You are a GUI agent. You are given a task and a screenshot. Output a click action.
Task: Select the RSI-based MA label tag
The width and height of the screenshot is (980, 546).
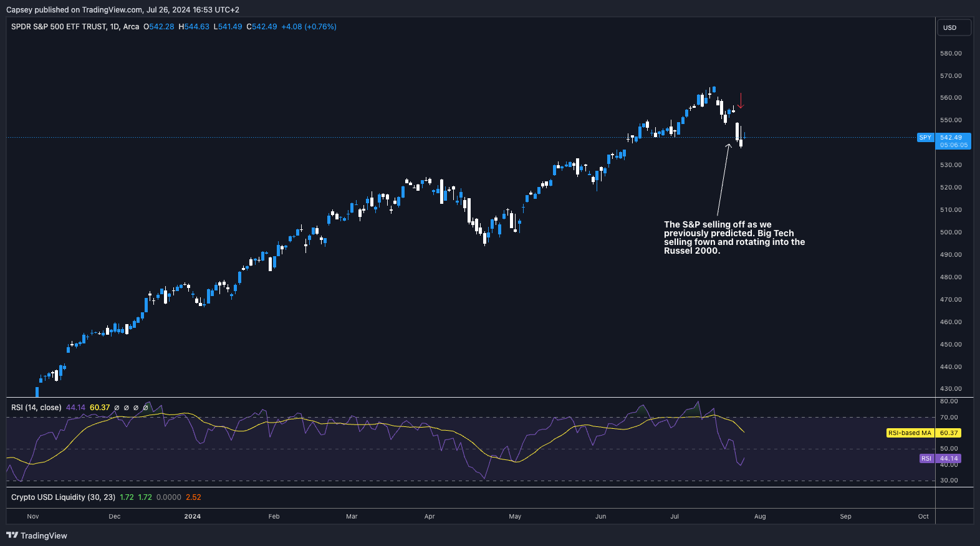point(910,433)
